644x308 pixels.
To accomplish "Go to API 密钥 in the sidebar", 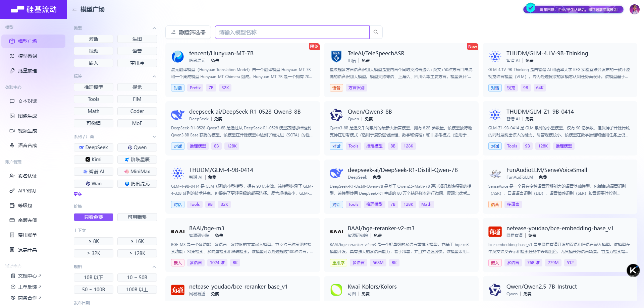I will coord(27,191).
